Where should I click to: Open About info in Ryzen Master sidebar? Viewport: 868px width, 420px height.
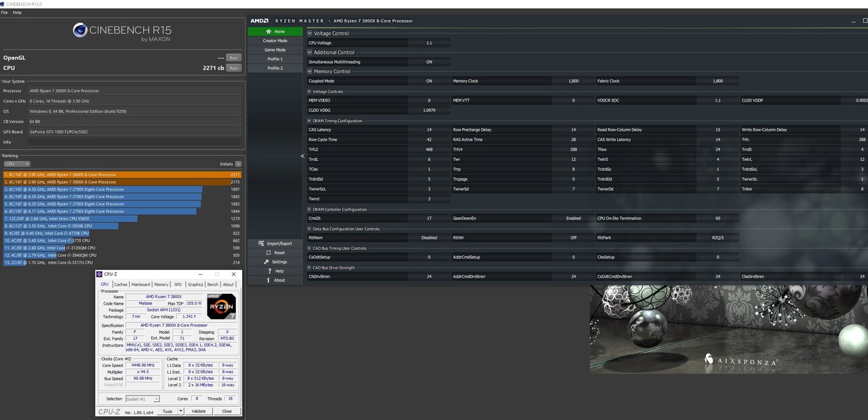click(275, 280)
